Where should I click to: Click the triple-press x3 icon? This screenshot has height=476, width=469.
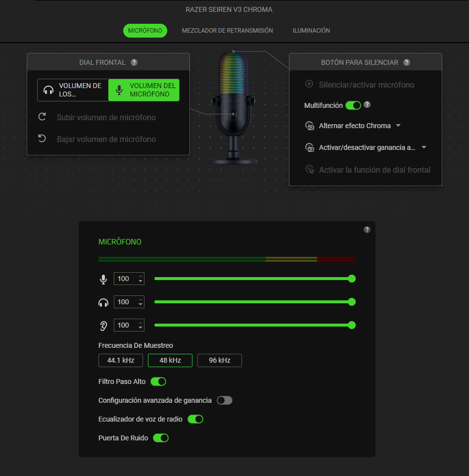tap(309, 147)
